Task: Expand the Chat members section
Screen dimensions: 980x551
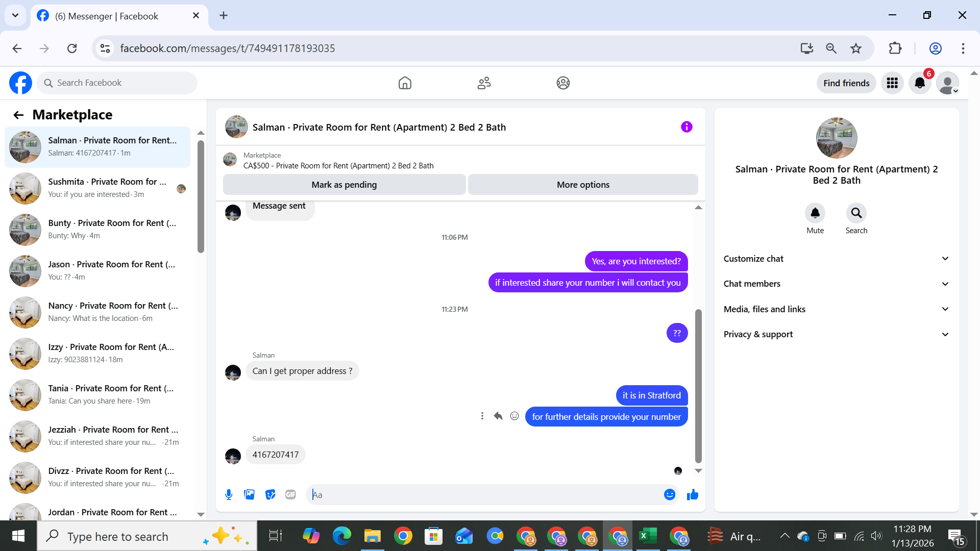Action: 836,284
